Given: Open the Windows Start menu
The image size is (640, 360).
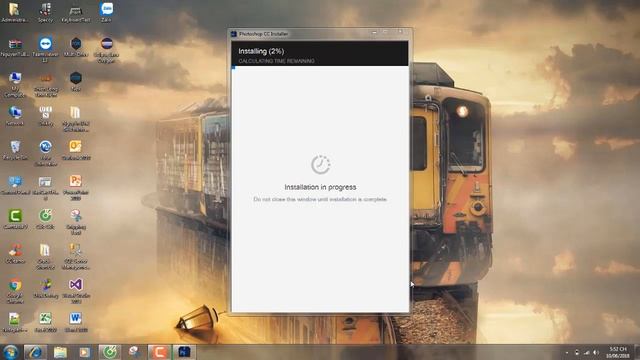Looking at the screenshot, I should click(x=11, y=352).
